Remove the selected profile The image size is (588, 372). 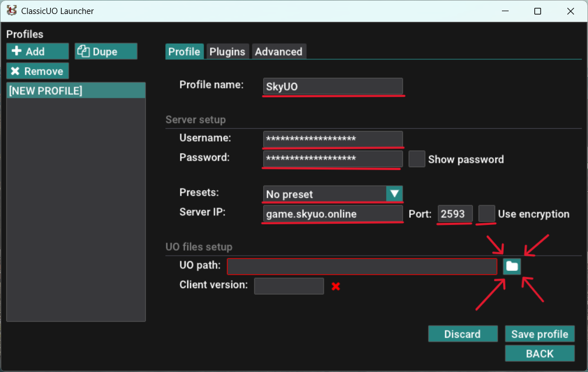[37, 71]
